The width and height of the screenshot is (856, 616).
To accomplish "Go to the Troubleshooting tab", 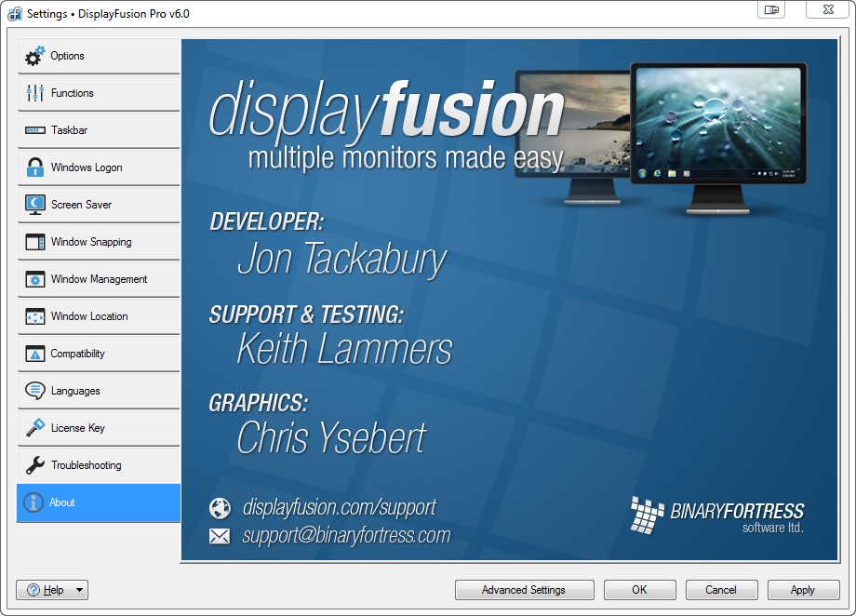I will pyautogui.click(x=99, y=464).
